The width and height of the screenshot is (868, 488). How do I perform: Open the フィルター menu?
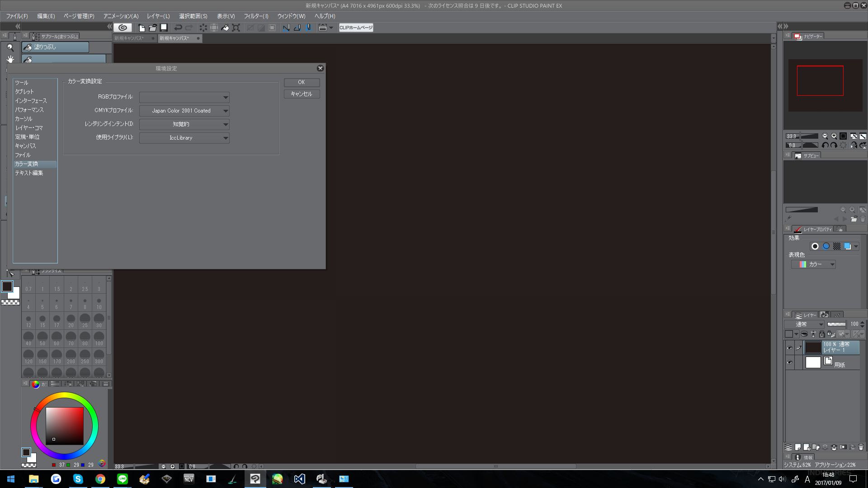pyautogui.click(x=256, y=16)
